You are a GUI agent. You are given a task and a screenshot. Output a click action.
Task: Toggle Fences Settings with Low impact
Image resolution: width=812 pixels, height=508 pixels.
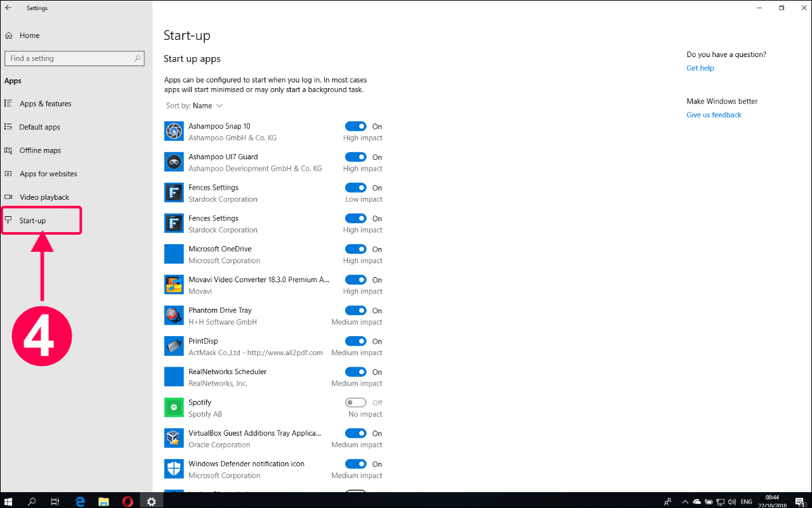click(x=356, y=188)
